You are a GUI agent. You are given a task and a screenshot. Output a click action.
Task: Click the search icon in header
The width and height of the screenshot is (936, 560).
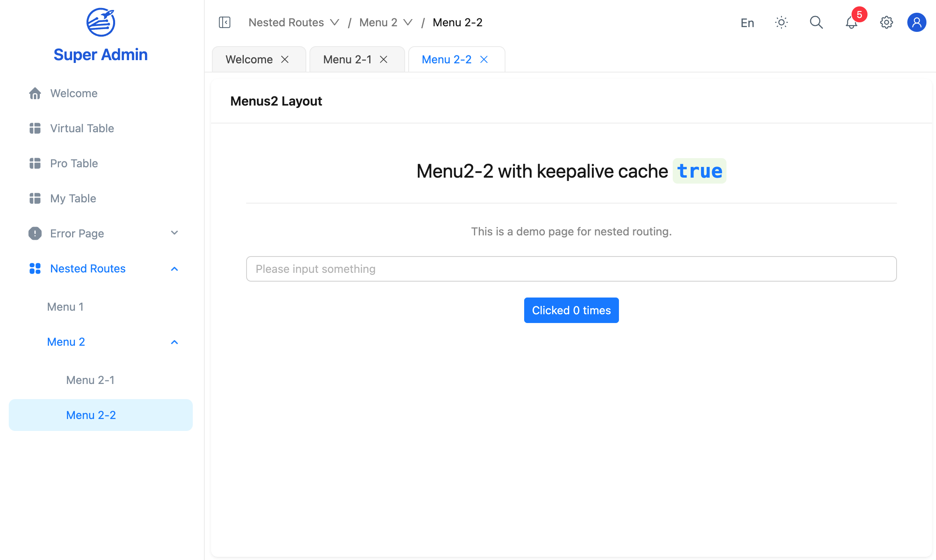click(x=815, y=22)
